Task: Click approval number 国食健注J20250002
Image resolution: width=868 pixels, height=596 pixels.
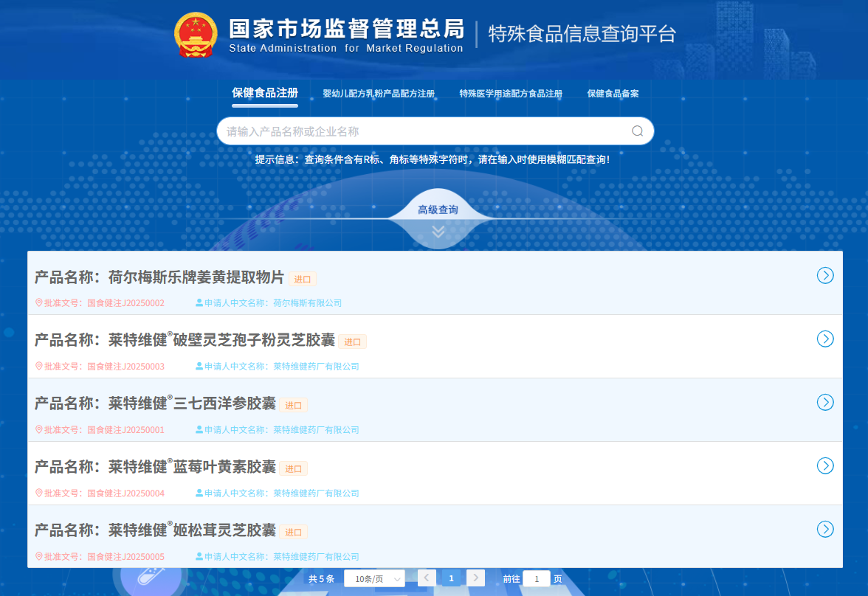Action: 125,302
